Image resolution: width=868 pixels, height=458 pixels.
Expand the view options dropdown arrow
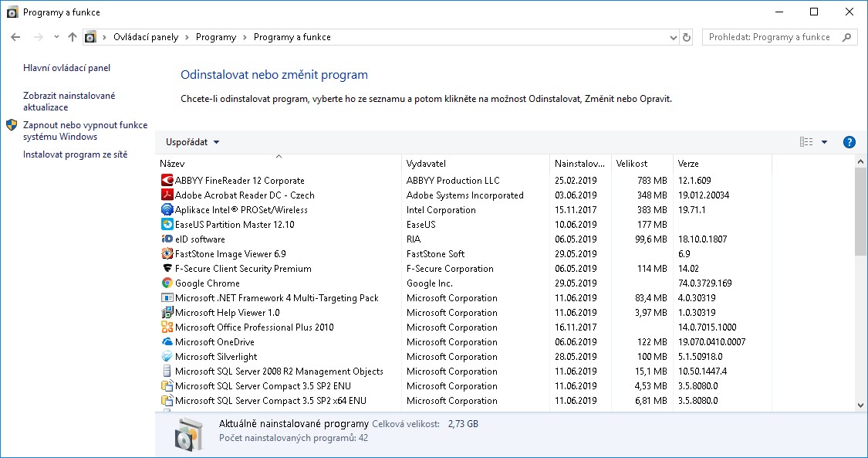pos(824,142)
